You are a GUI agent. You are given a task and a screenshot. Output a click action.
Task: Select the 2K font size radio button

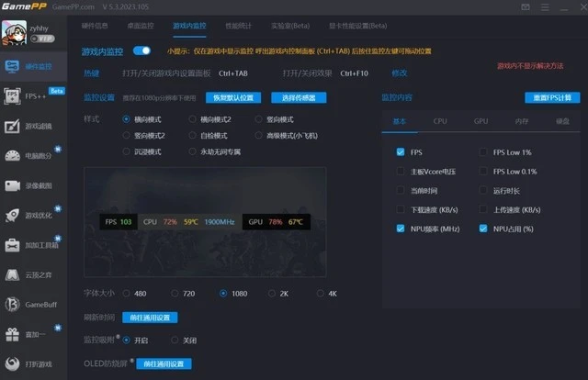click(x=272, y=293)
